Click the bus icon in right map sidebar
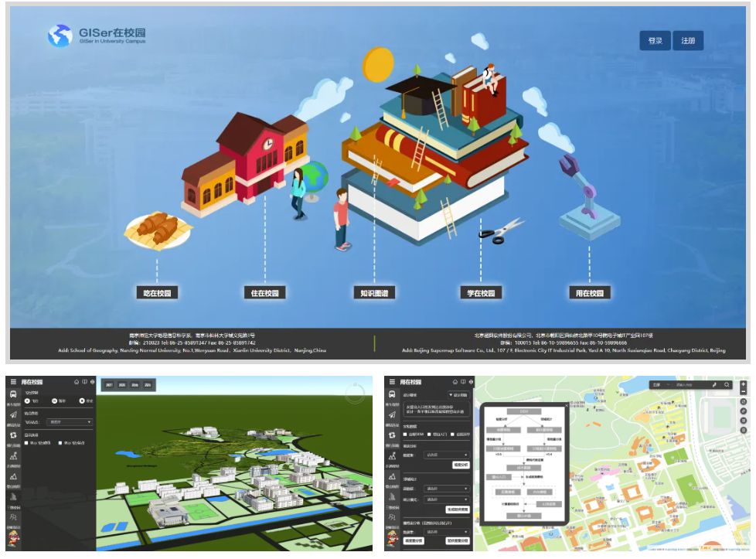This screenshot has width=756, height=559. (x=392, y=394)
